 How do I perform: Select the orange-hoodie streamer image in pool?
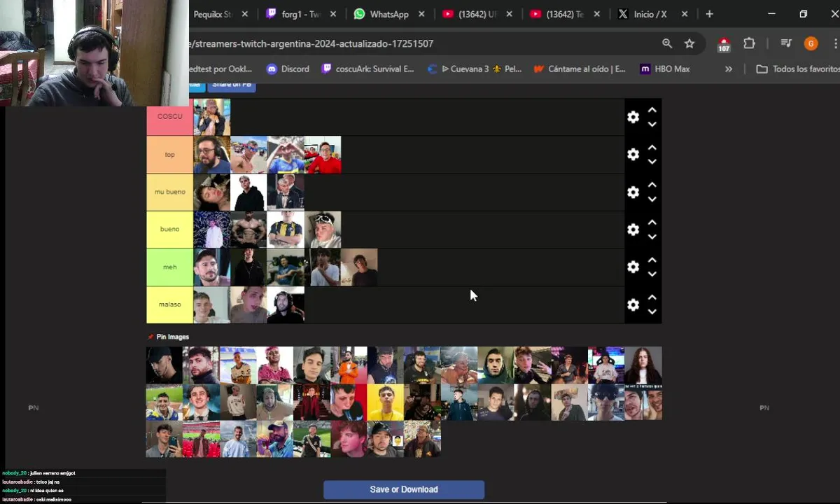pyautogui.click(x=349, y=365)
